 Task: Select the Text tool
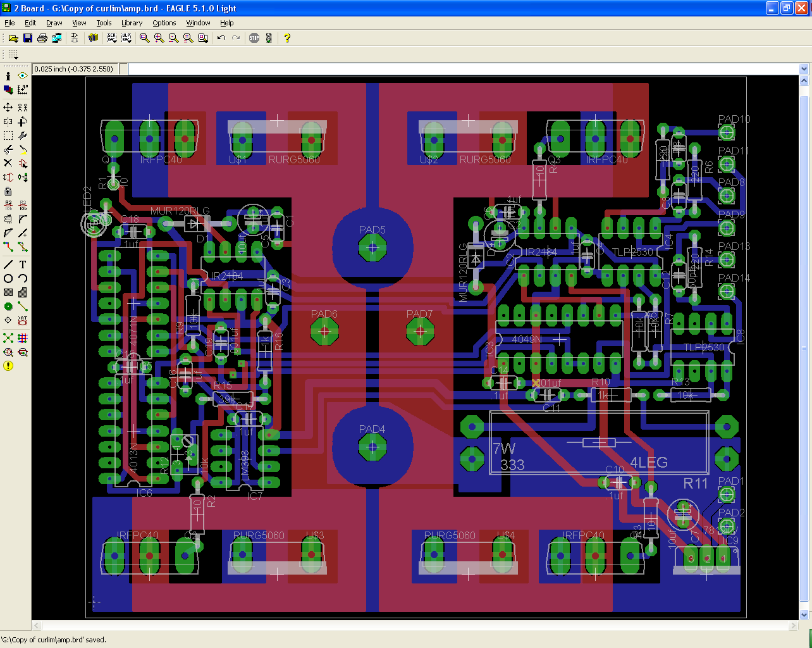point(23,265)
